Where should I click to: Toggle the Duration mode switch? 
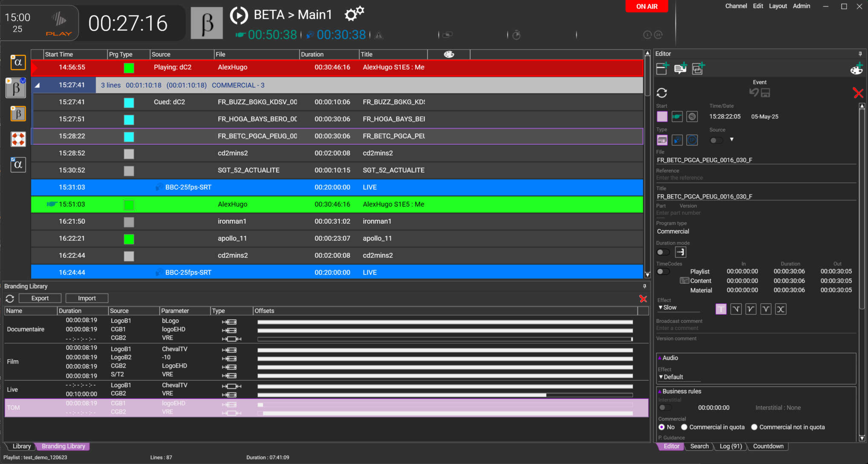tap(663, 252)
